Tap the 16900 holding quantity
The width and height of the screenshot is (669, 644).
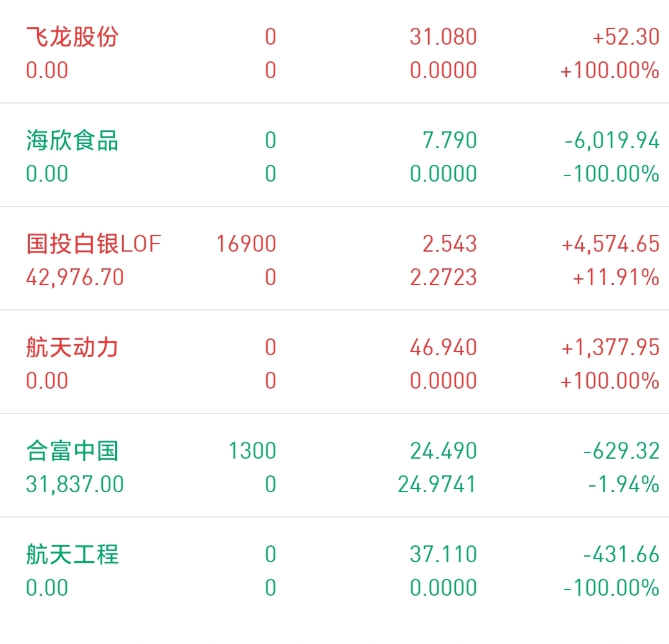tap(246, 244)
